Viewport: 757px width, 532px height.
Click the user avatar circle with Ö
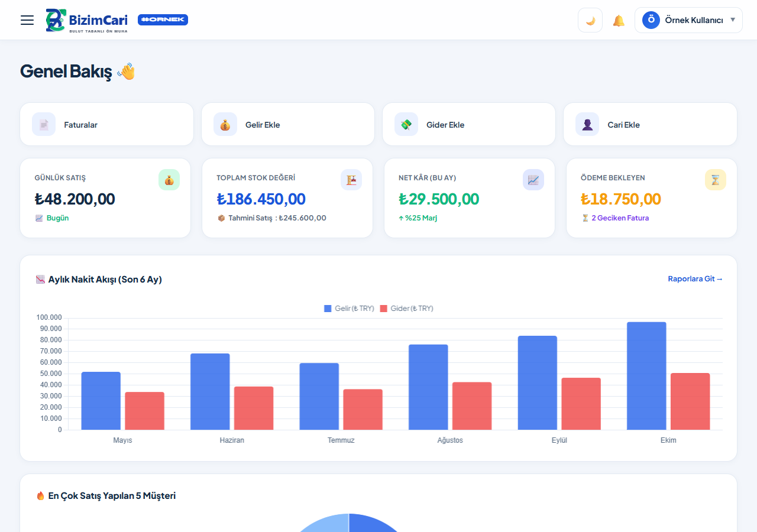(651, 20)
